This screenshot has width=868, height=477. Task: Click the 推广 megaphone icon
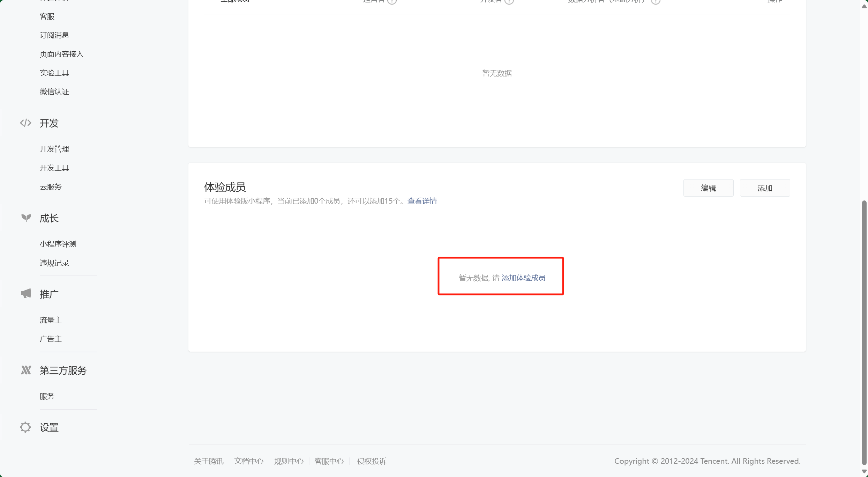(25, 294)
